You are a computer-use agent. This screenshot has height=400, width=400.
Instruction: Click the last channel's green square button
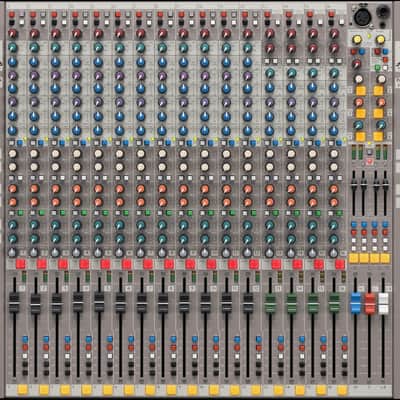(x=339, y=213)
